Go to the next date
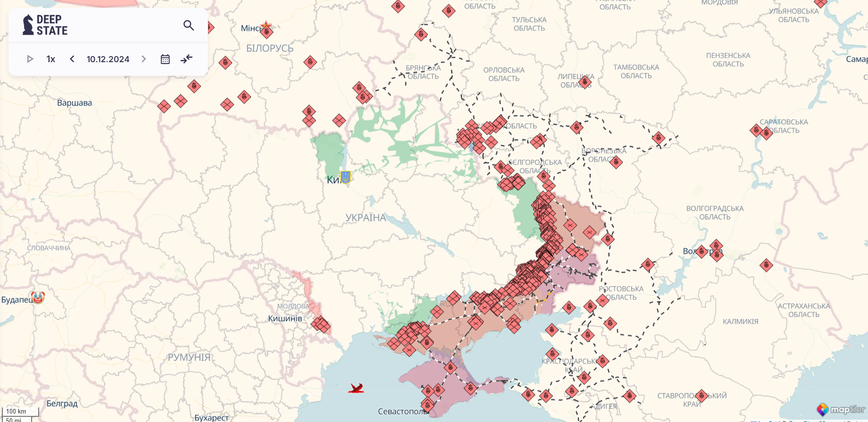The width and height of the screenshot is (868, 422). 144,59
